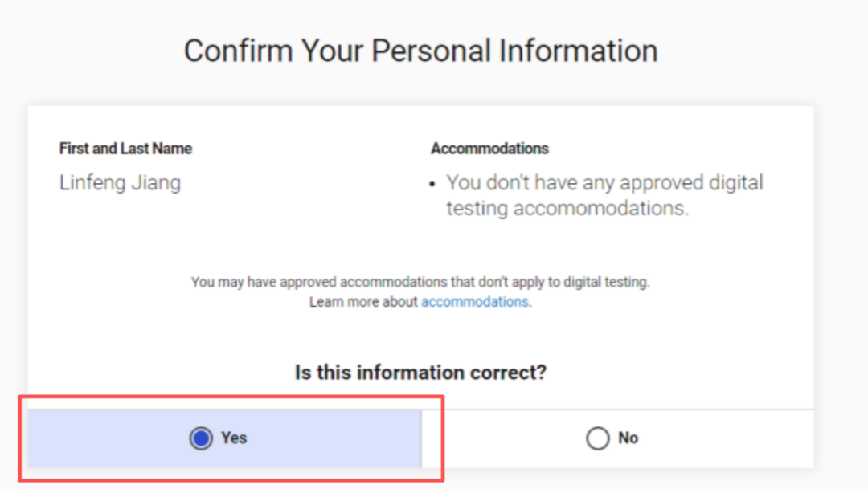Click the Accommodations section heading
The image size is (868, 489).
489,149
